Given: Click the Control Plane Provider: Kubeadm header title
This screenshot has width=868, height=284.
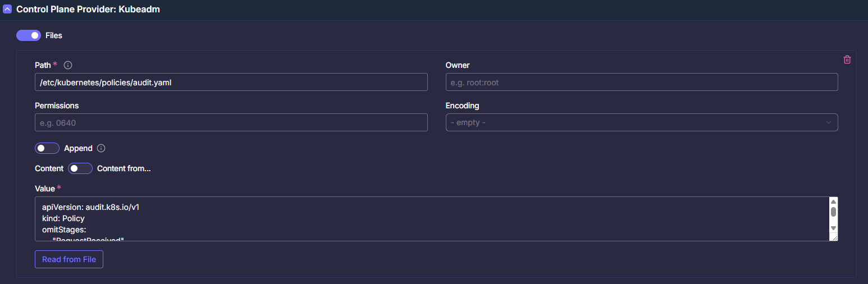Looking at the screenshot, I should (88, 10).
